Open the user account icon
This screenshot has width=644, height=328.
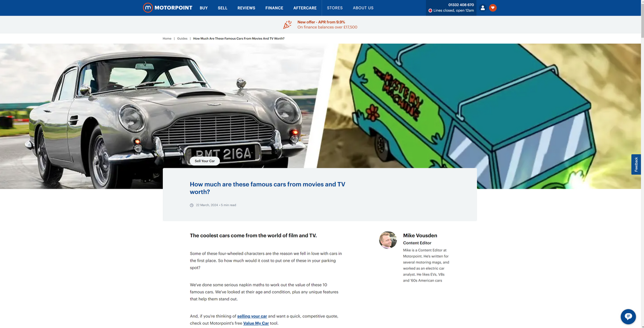[483, 8]
